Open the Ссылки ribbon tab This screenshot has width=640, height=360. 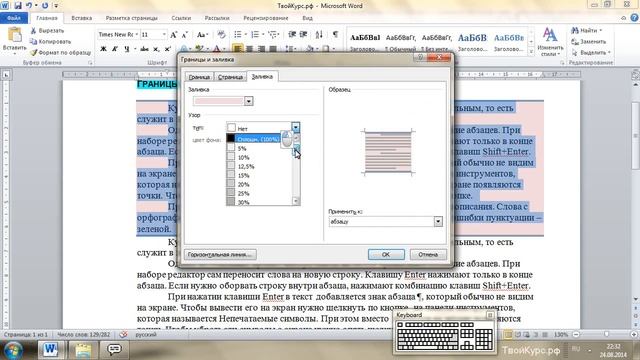tap(181, 18)
